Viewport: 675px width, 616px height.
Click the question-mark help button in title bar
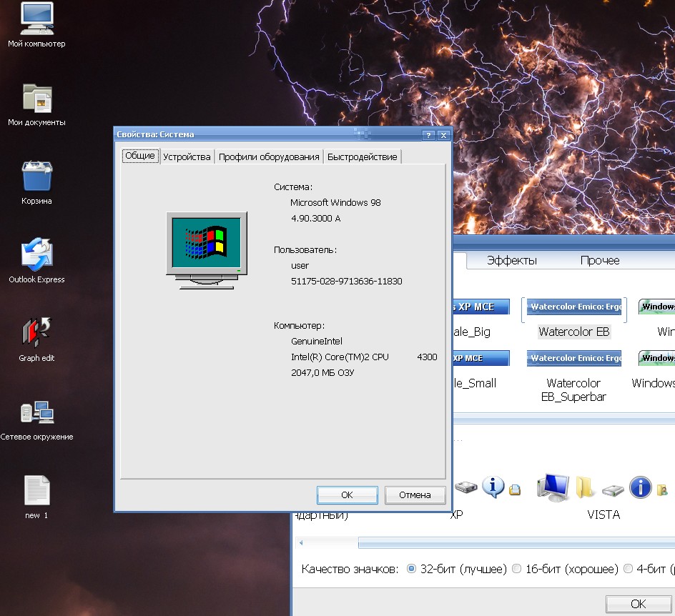click(428, 135)
